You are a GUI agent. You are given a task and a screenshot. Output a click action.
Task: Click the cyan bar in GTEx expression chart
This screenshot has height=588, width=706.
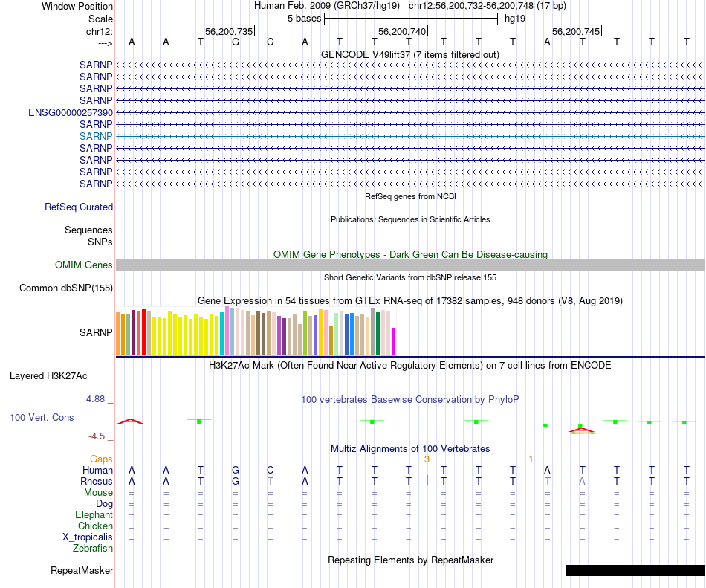pos(222,334)
